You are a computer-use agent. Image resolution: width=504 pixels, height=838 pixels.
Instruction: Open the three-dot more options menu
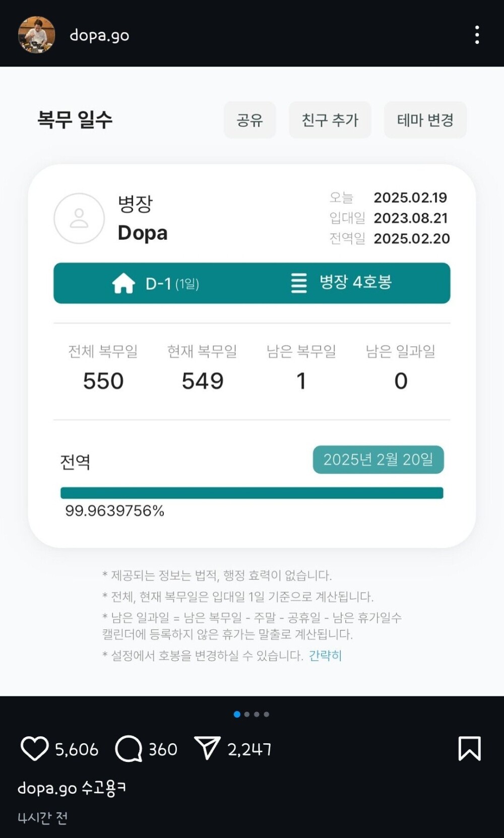click(477, 35)
